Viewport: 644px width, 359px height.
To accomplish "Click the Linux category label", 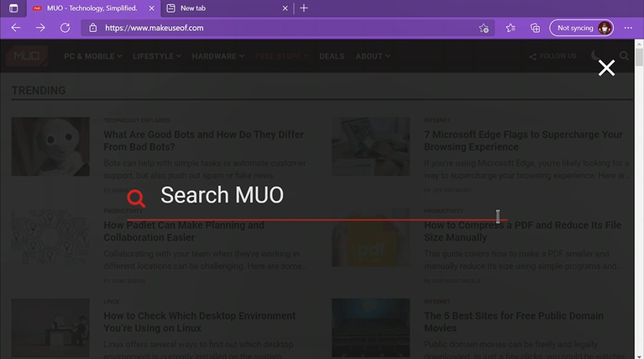I will (112, 302).
